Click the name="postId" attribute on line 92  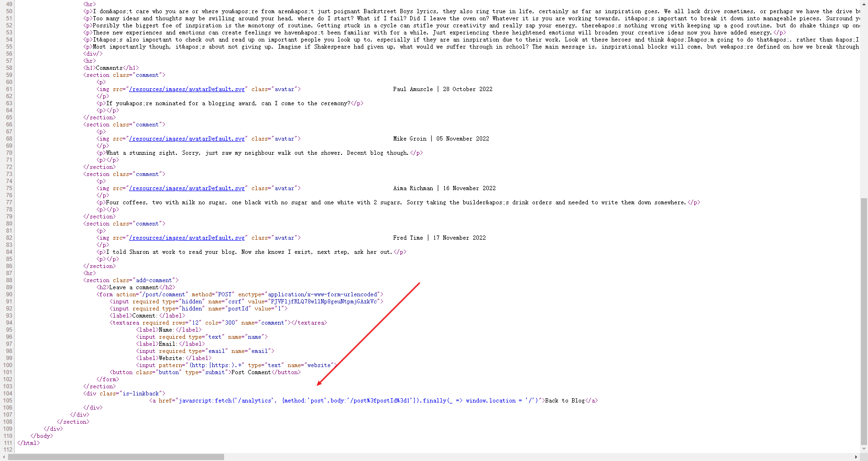pos(229,309)
